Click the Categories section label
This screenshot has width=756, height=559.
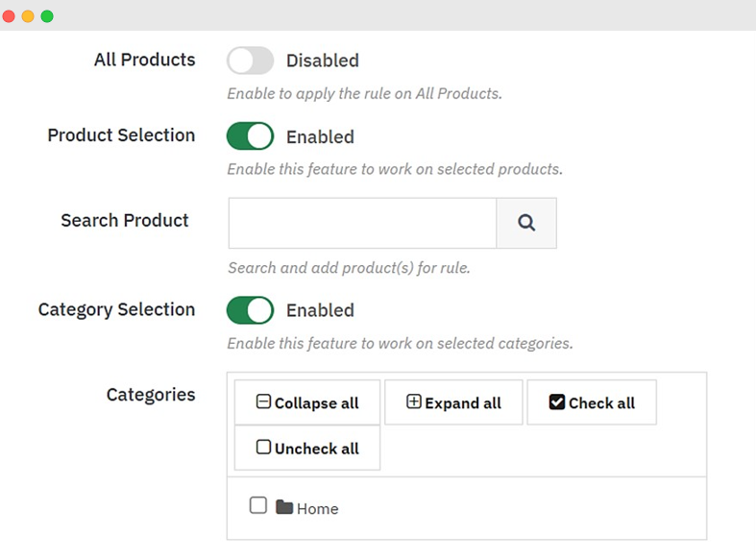(151, 395)
